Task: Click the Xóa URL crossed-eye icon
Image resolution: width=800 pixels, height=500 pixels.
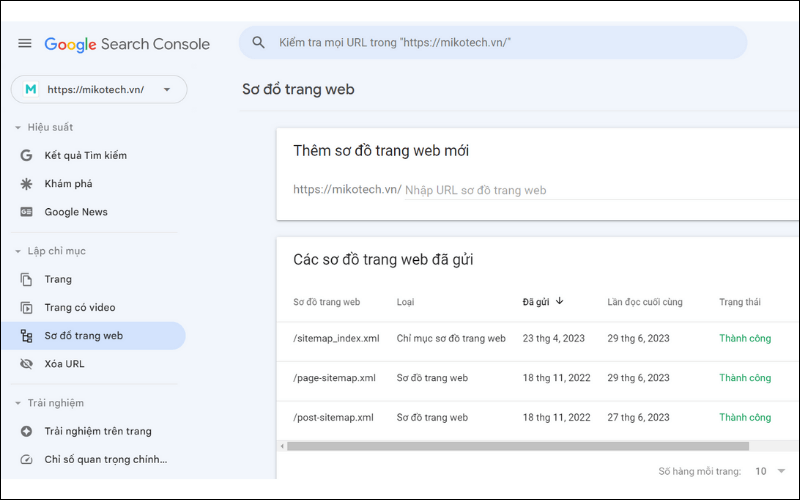Action: pyautogui.click(x=26, y=364)
